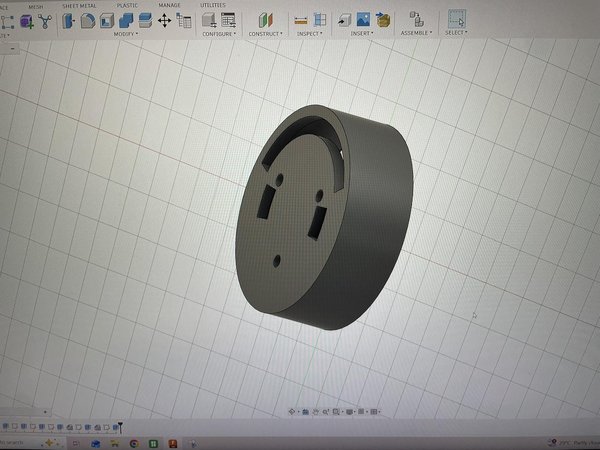Select last timeline feature before marker
Screen dimensions: 600x450
(115, 427)
